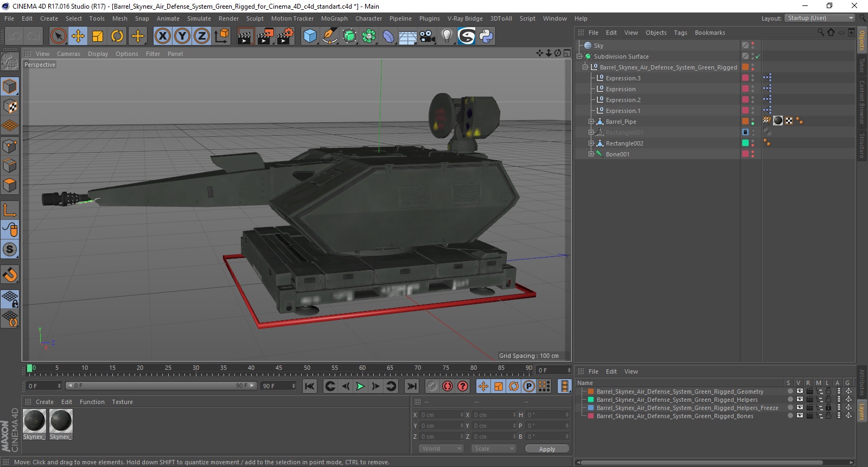This screenshot has width=868, height=467.
Task: Switch to Model mode in left palette
Action: click(x=10, y=87)
